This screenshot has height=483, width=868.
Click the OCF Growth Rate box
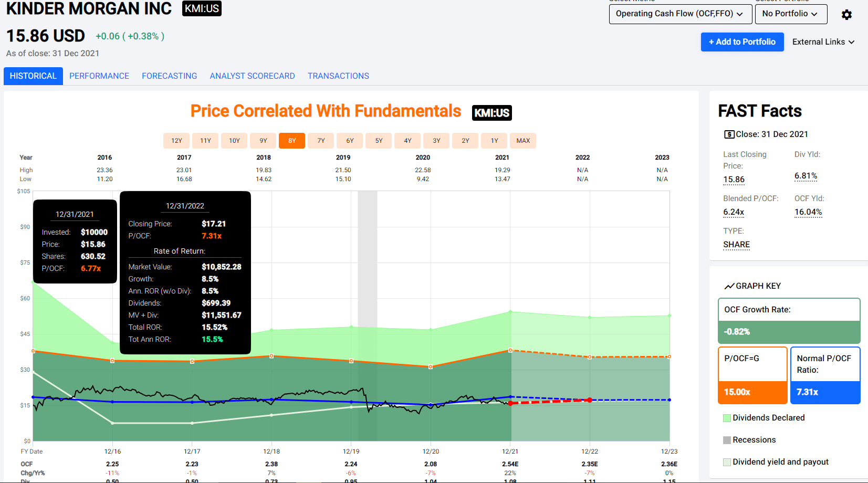pyautogui.click(x=789, y=321)
